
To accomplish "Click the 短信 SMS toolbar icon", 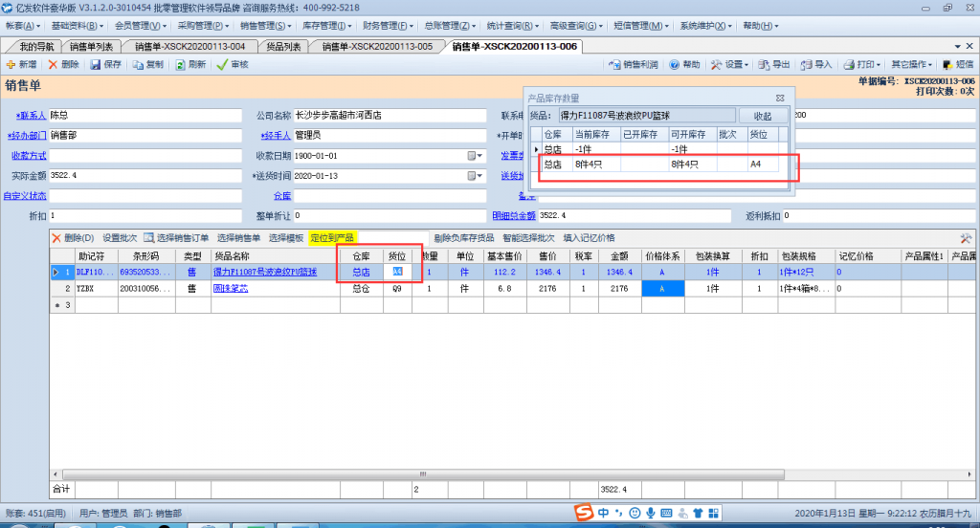I will pos(947,65).
